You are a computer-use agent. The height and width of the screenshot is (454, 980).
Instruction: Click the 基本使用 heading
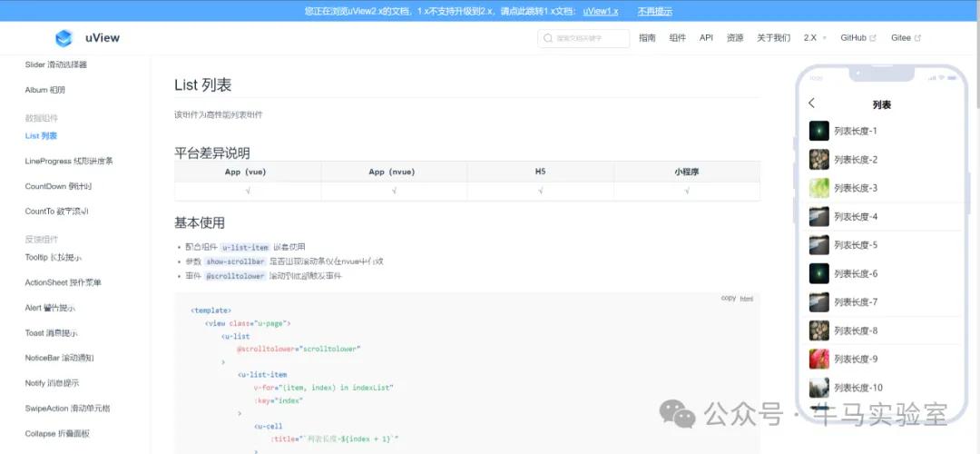click(x=200, y=223)
